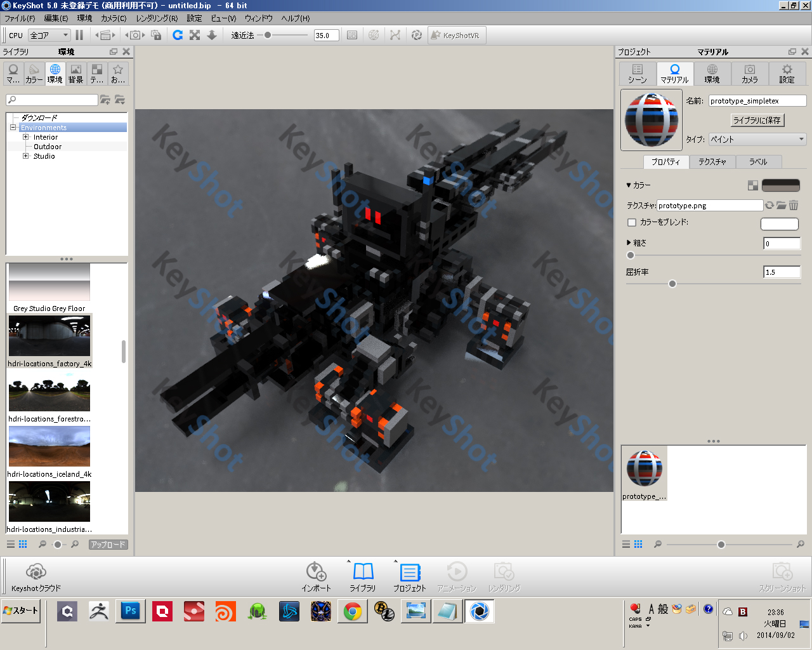812x650 pixels.
Task: Open the Favorites star library tab
Action: click(118, 74)
